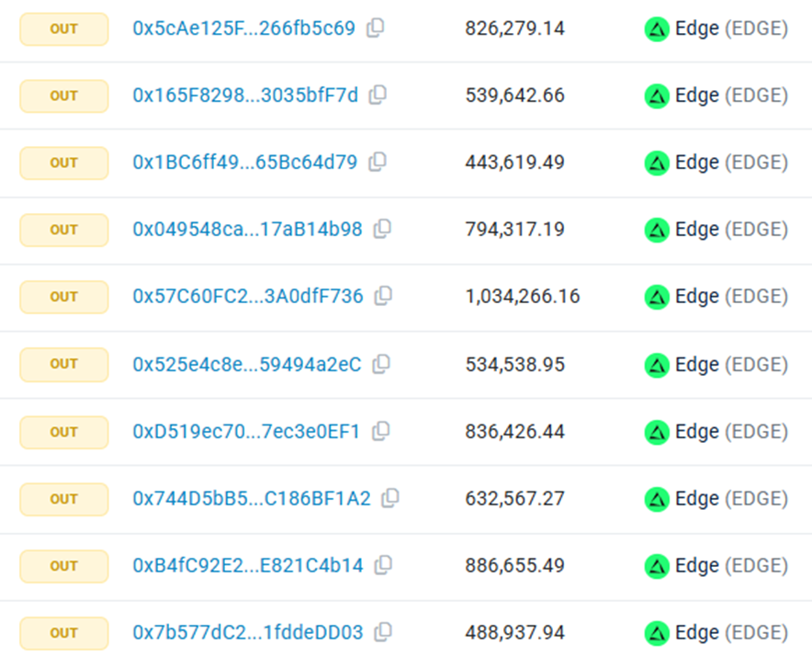This screenshot has height=667, width=812.
Task: Copy address 0xD519ec70...7ec3e0EF1
Action: coord(380,432)
